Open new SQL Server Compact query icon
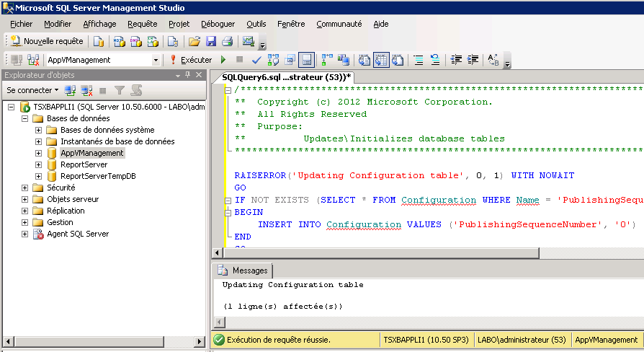This screenshot has height=352, width=644. tap(173, 41)
